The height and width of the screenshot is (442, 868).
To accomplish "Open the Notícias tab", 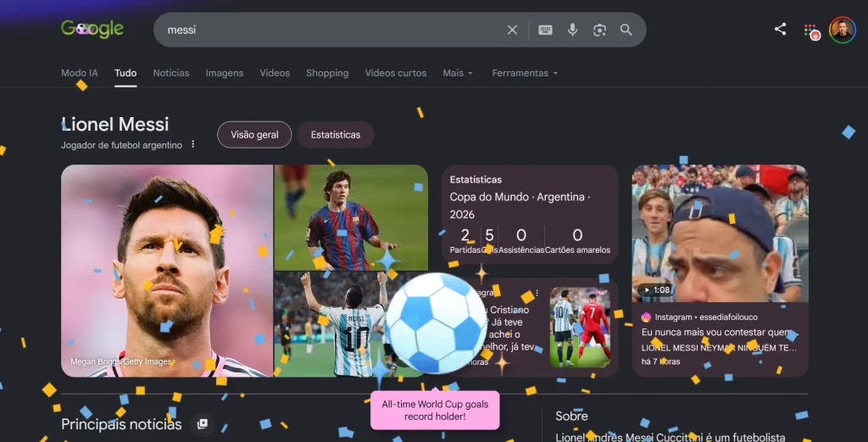I will 171,73.
